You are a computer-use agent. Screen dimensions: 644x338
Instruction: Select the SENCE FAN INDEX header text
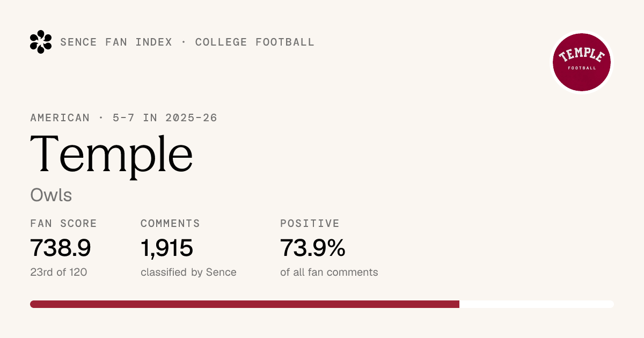116,42
